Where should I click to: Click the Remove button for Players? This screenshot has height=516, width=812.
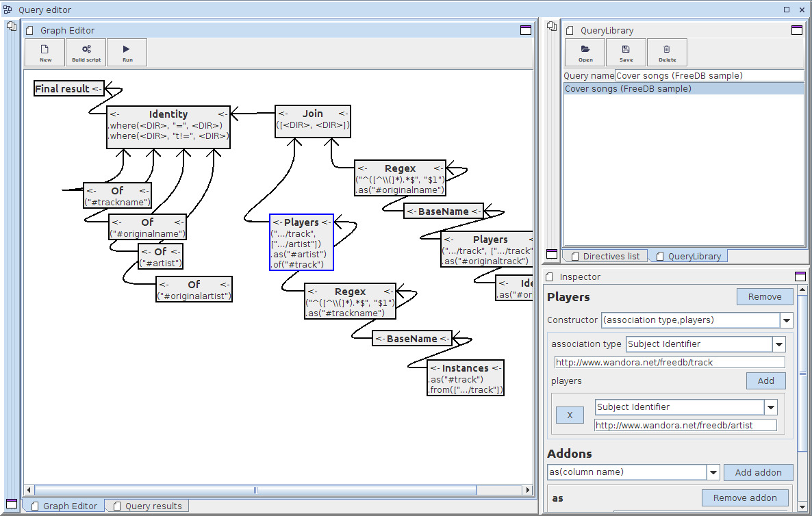[x=764, y=296]
